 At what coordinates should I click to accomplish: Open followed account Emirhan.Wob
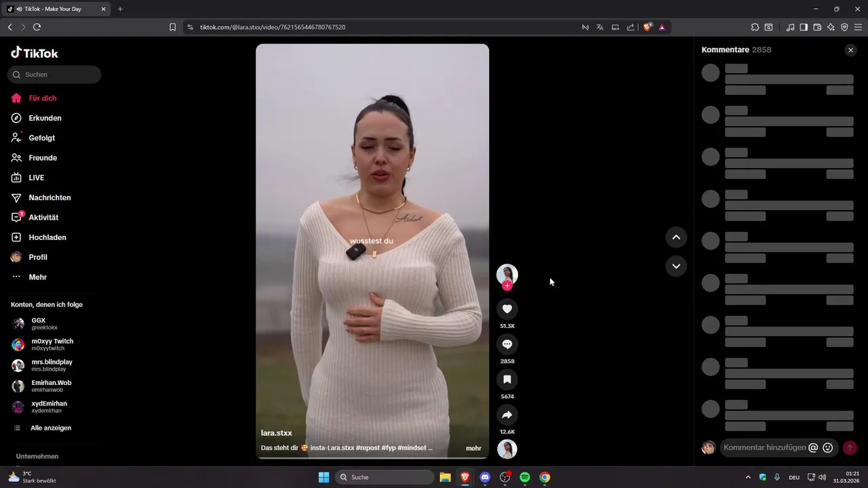(41, 386)
